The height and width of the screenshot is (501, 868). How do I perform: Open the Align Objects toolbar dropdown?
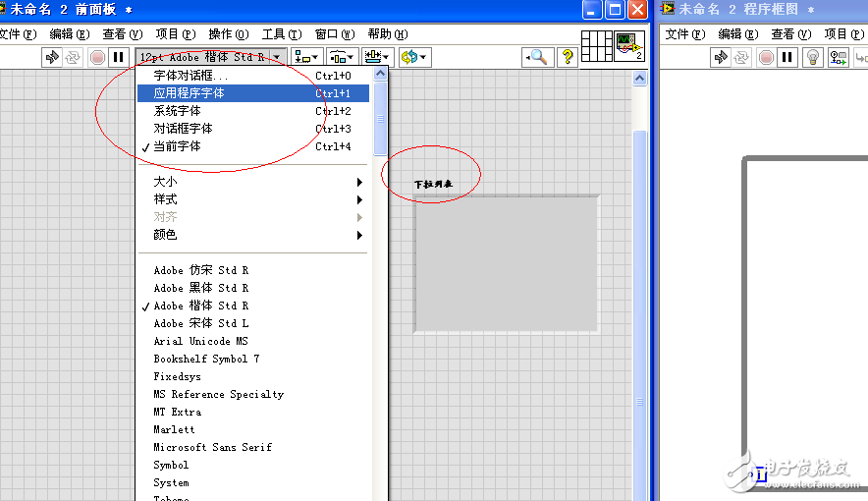pyautogui.click(x=306, y=57)
